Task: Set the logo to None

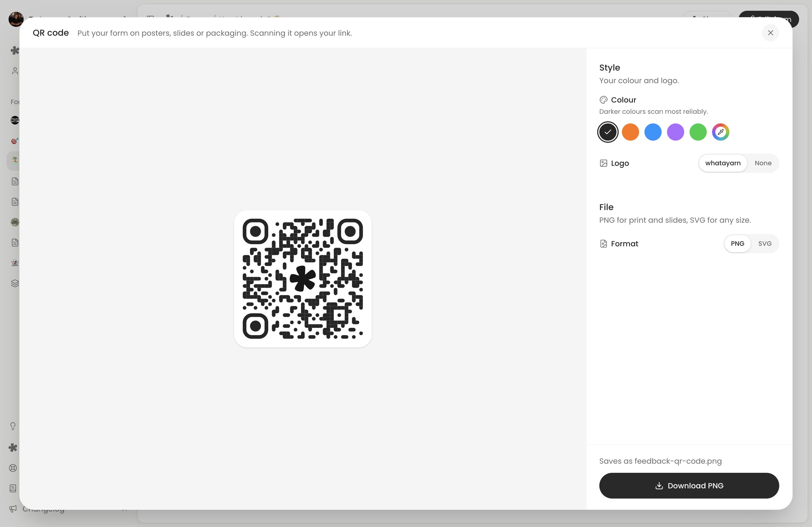Action: click(763, 163)
